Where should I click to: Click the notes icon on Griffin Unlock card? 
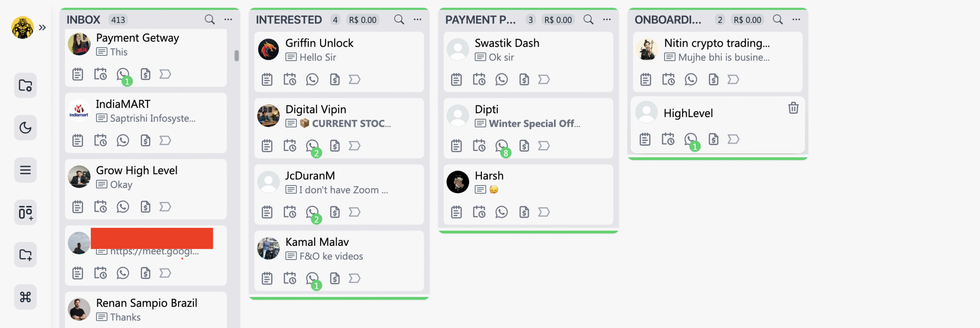coord(267,79)
